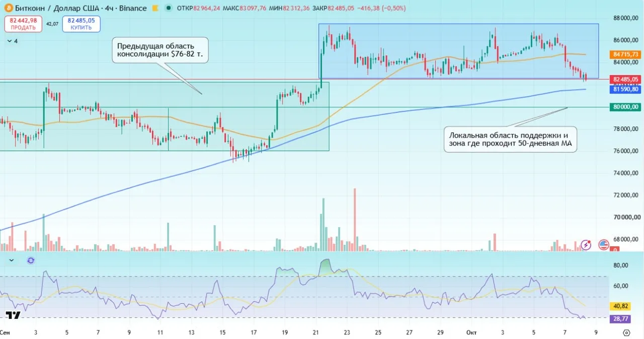Click the Предыдущая область консолидации callout note
This screenshot has height=339, width=644.
160,50
